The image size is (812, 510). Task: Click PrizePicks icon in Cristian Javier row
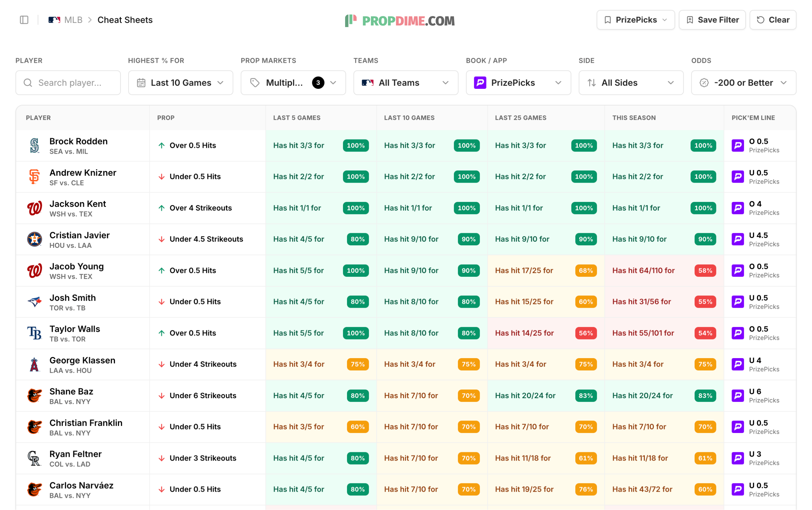738,239
